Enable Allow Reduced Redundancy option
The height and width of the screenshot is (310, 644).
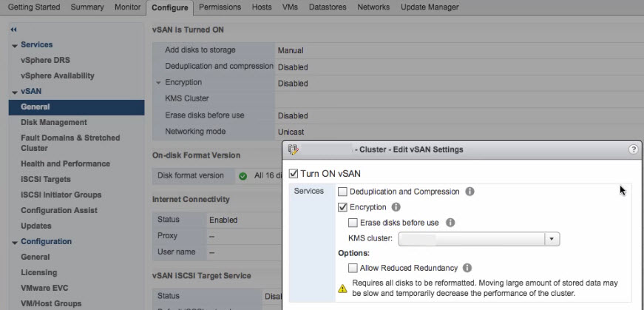[353, 268]
